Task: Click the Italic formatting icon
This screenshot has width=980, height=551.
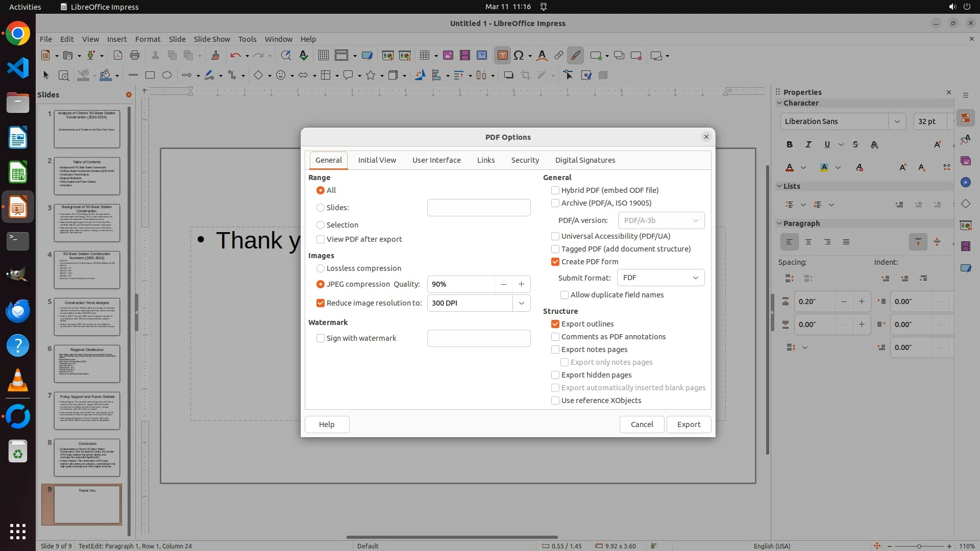Action: (808, 144)
